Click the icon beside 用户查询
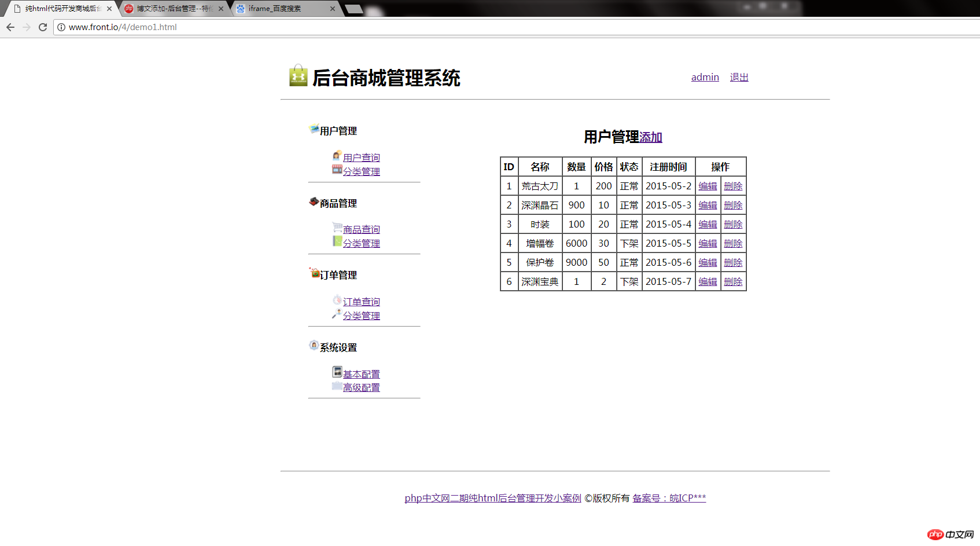The width and height of the screenshot is (980, 546). [x=337, y=155]
